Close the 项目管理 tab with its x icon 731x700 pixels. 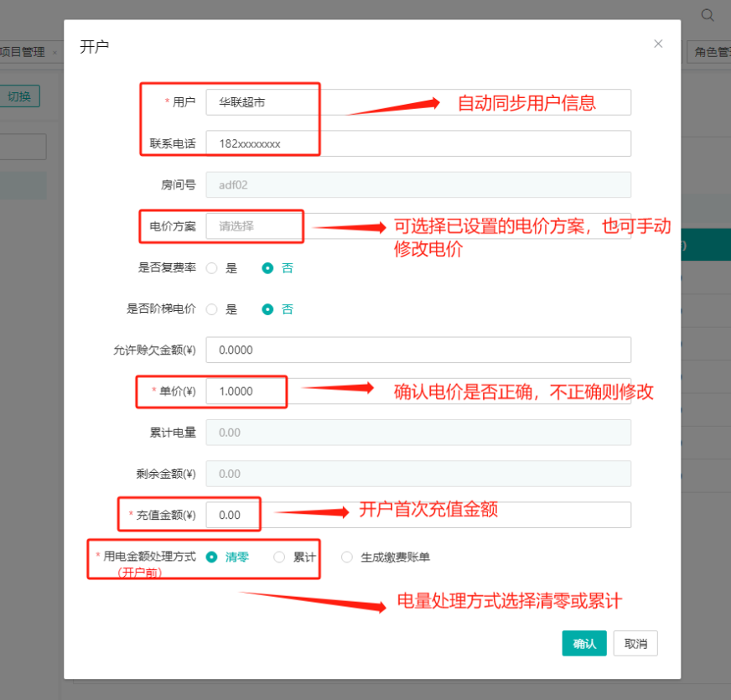tap(54, 51)
